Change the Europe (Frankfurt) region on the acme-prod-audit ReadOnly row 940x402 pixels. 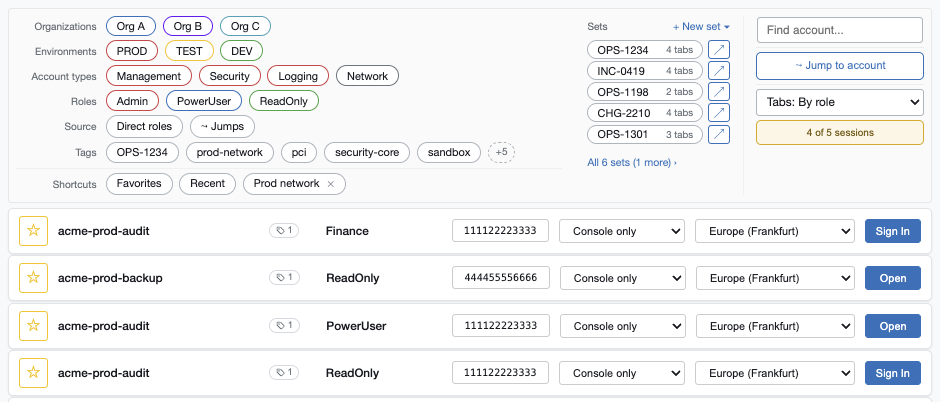(775, 373)
